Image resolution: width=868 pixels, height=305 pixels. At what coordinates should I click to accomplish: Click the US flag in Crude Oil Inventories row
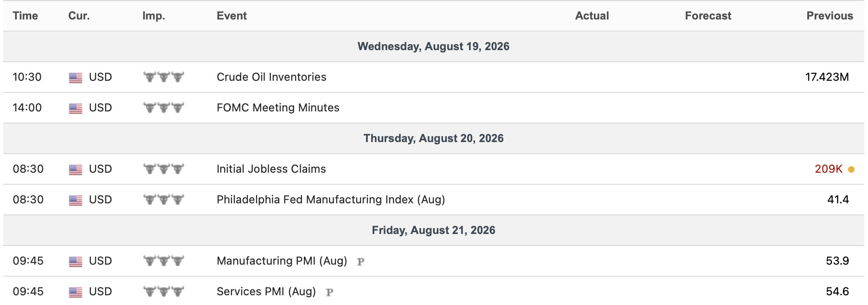pyautogui.click(x=76, y=78)
